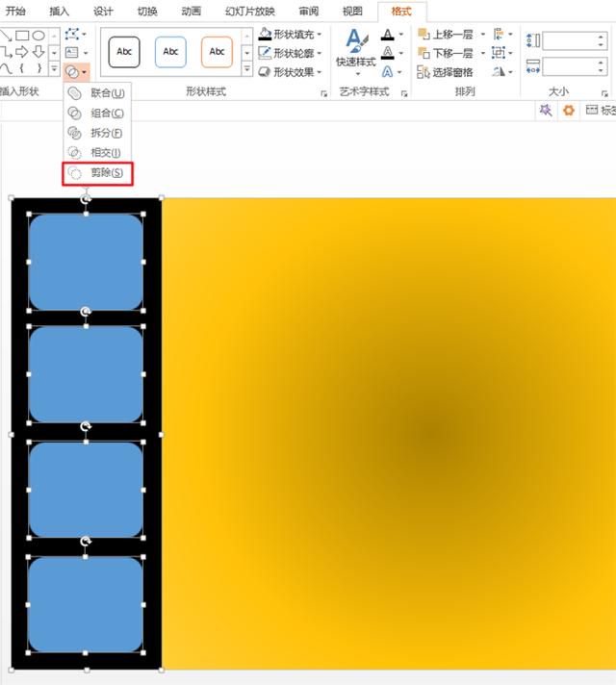Expand the 上移一层 dropdown arrow
616x685 pixels.
click(x=483, y=34)
